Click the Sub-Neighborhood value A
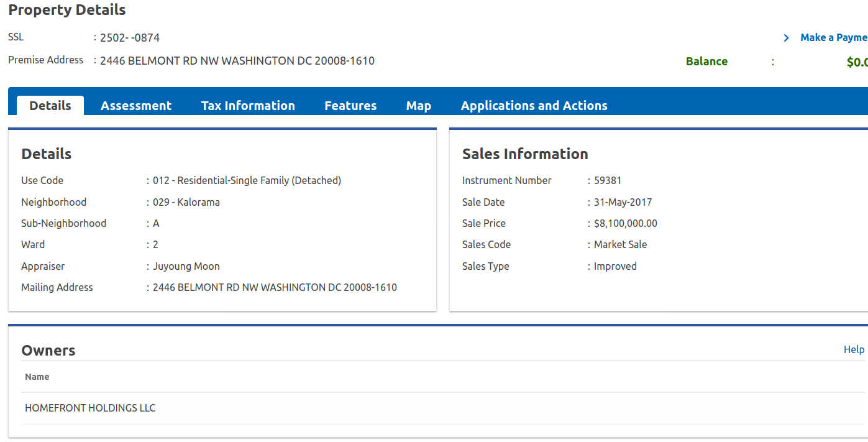Viewport: 868px width, 442px height. click(x=156, y=223)
